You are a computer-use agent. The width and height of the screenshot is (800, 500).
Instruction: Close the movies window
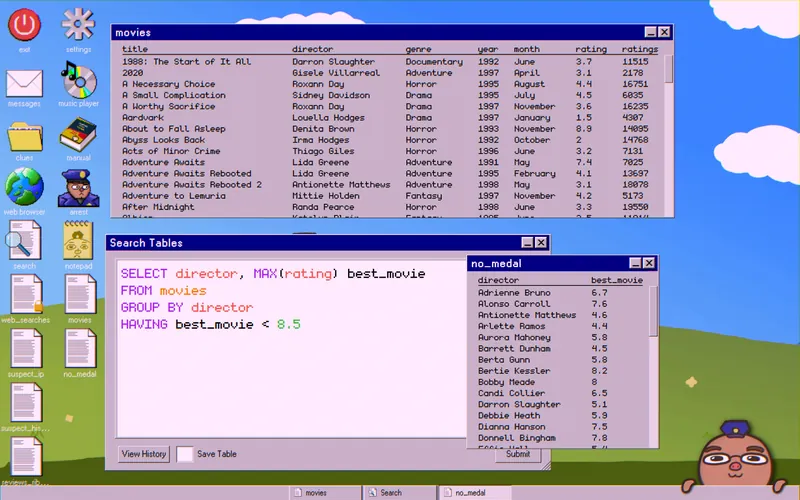(664, 32)
